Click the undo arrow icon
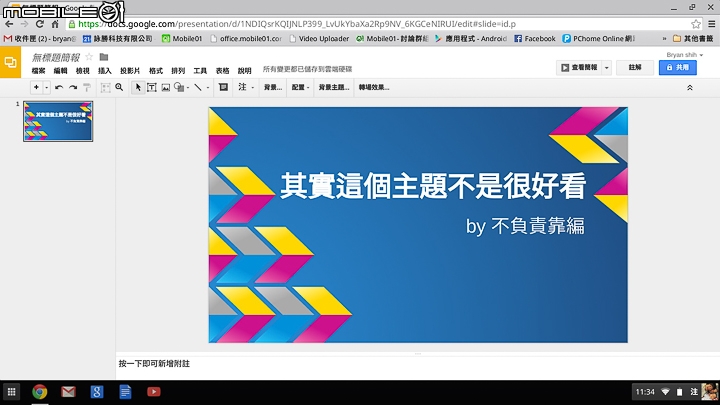720x405 pixels. tap(59, 87)
